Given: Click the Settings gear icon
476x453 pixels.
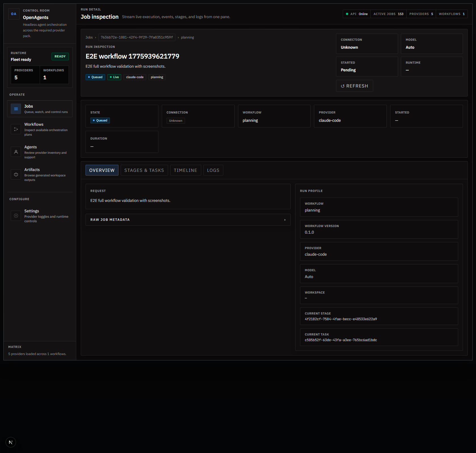Looking at the screenshot, I should [16, 216].
